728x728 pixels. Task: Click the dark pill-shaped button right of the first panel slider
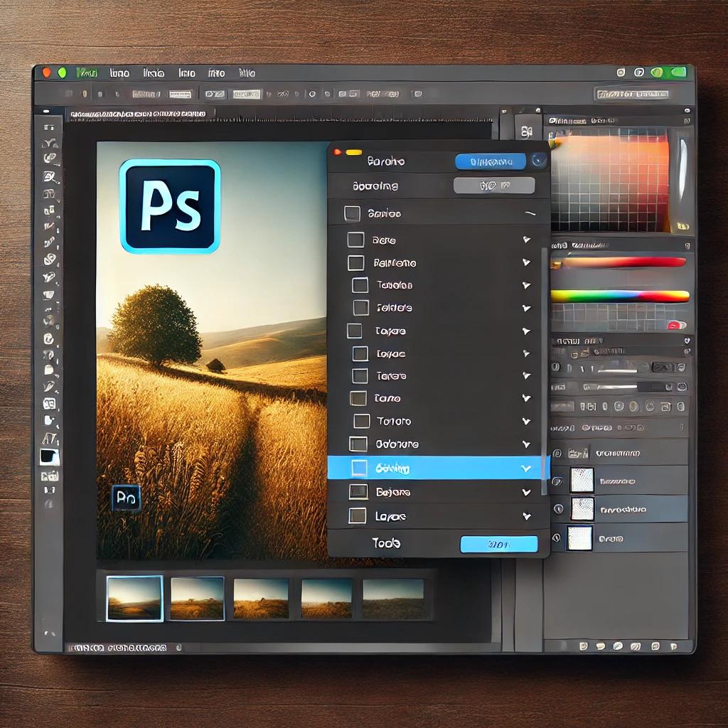pyautogui.click(x=663, y=368)
